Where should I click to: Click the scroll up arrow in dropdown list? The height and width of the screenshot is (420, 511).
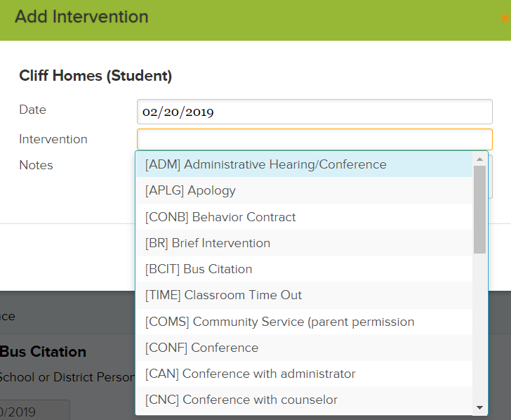click(479, 159)
